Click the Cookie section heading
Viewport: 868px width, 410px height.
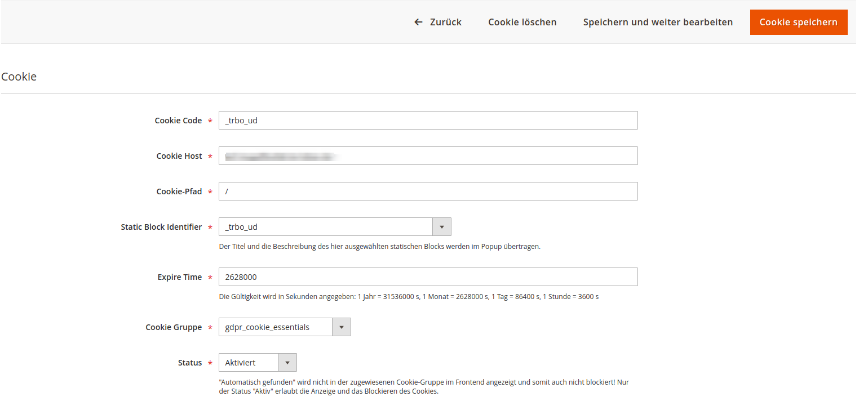[19, 77]
